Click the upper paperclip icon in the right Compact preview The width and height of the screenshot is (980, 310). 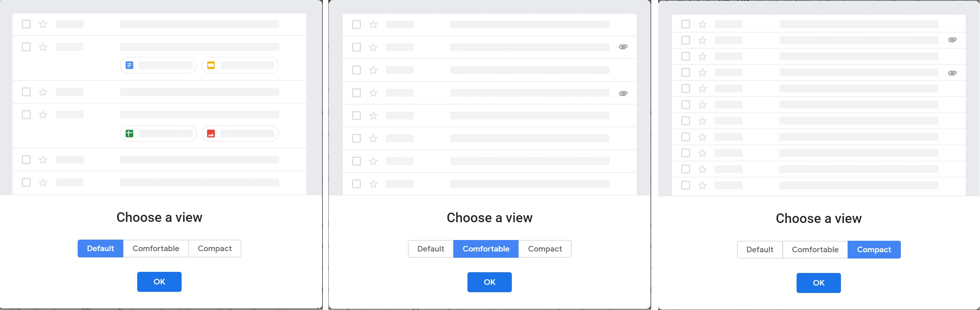952,40
